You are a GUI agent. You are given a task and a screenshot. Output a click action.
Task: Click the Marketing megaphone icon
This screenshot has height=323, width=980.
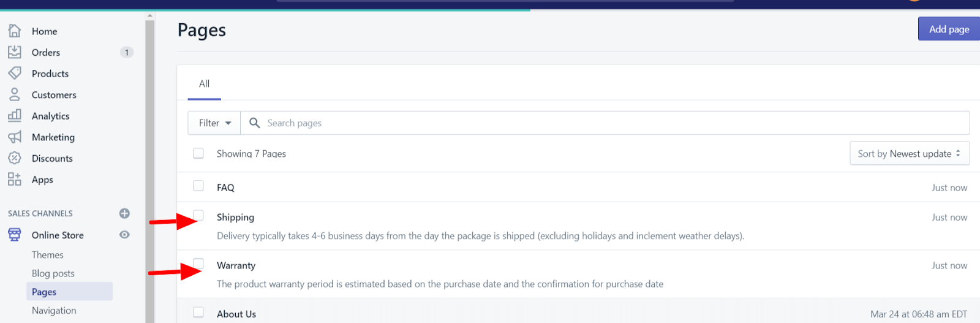tap(15, 137)
